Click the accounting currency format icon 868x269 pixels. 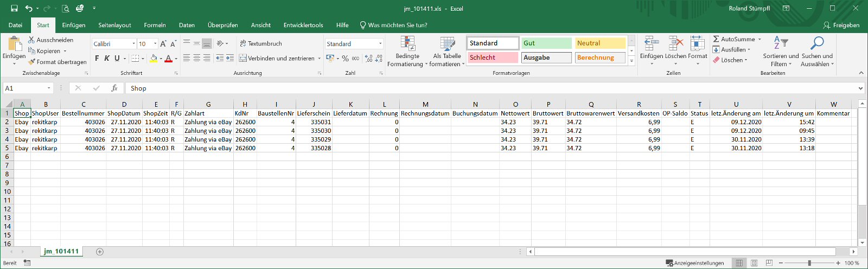click(330, 58)
